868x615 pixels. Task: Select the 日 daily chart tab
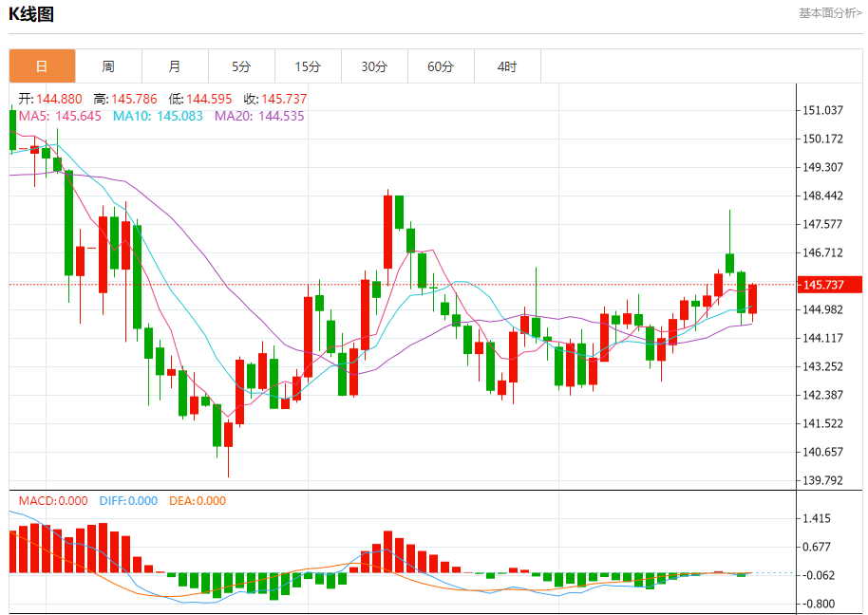(42, 66)
